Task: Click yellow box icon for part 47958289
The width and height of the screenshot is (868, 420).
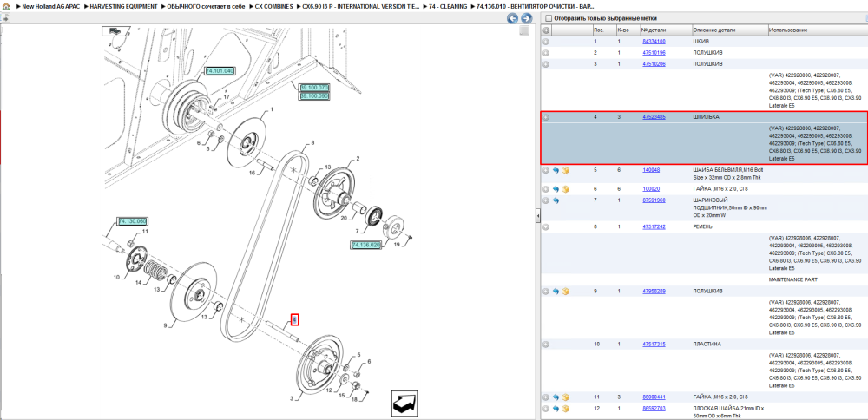Action: coord(565,291)
